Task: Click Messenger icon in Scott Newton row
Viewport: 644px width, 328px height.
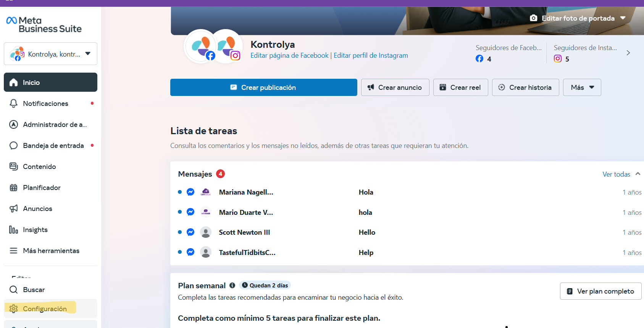Action: click(190, 232)
